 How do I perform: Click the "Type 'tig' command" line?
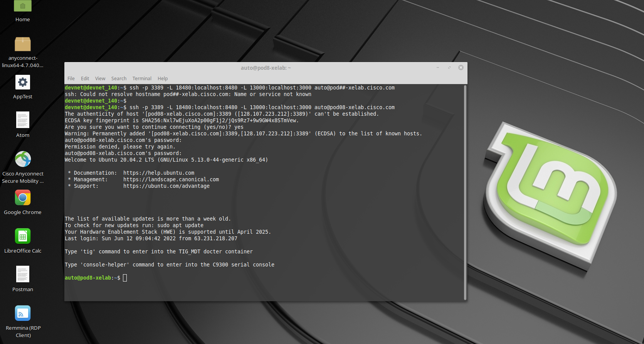pyautogui.click(x=159, y=251)
